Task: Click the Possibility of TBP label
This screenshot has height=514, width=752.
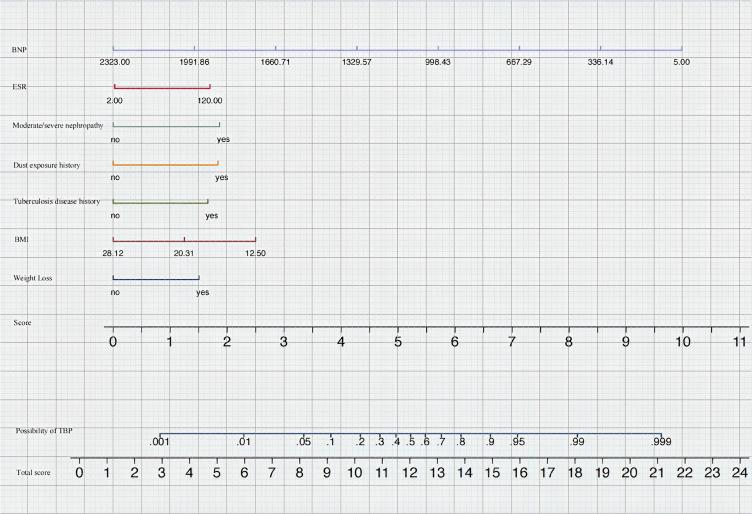Action: point(50,430)
